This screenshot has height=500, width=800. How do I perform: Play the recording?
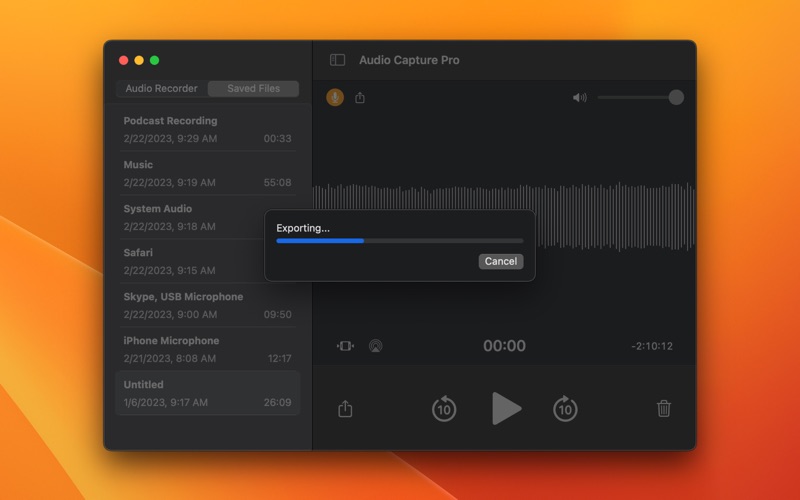[506, 408]
